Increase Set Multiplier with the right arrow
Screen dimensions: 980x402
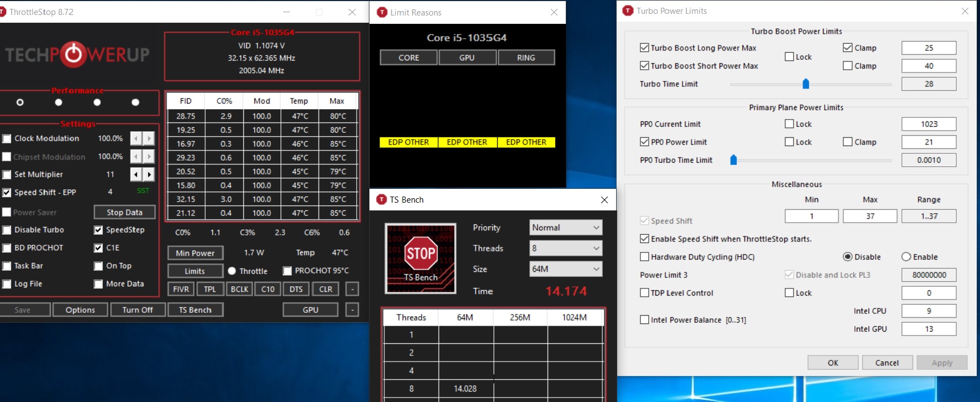[148, 174]
